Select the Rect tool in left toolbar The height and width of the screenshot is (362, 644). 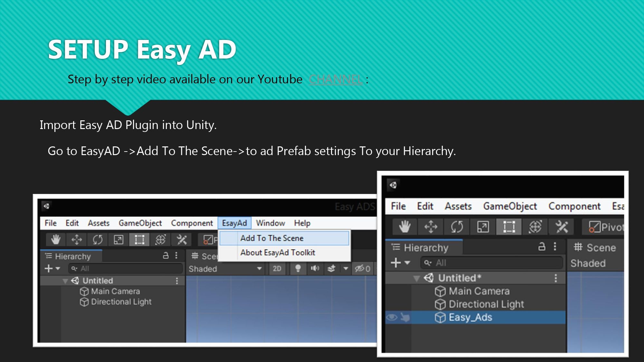[139, 240]
